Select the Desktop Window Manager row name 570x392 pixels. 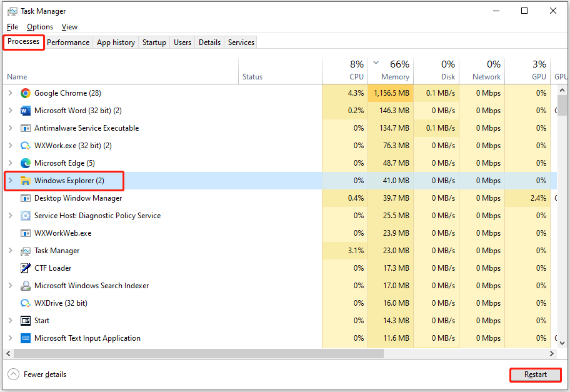(x=78, y=198)
